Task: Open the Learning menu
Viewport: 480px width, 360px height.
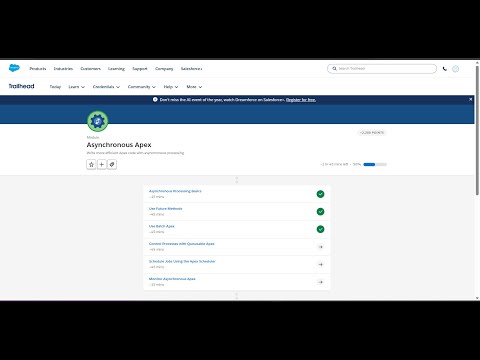Action: pyautogui.click(x=116, y=69)
